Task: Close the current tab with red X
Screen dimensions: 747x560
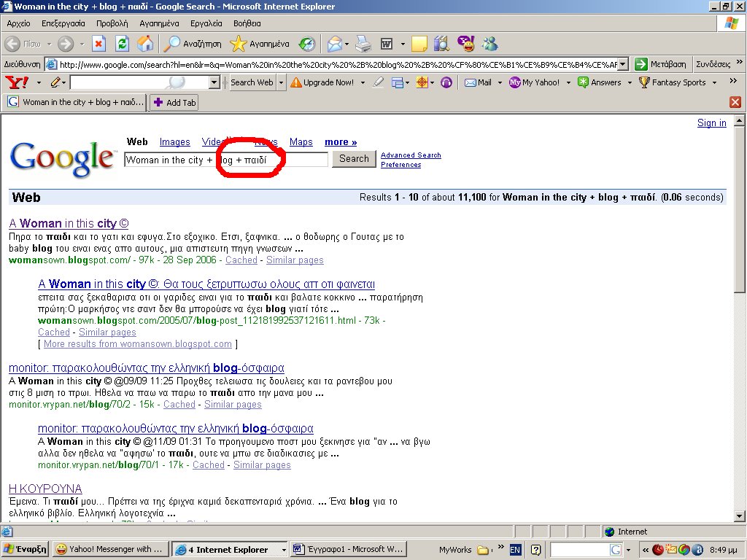Action: (735, 102)
